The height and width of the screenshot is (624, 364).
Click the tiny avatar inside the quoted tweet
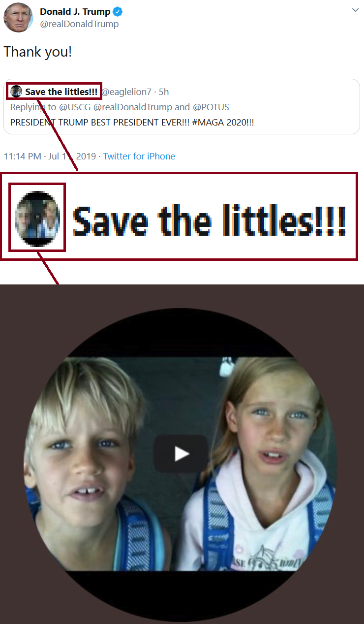pyautogui.click(x=16, y=92)
